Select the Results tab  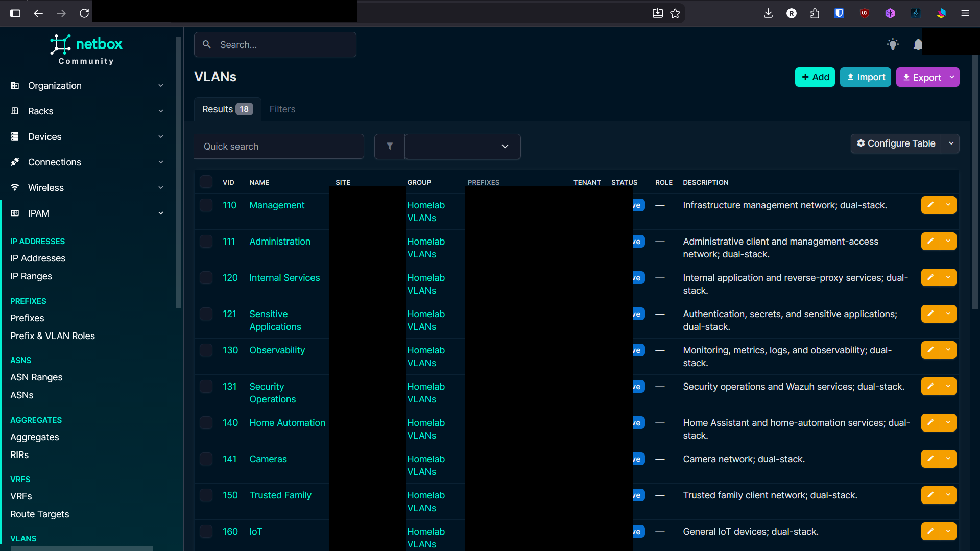coord(227,109)
